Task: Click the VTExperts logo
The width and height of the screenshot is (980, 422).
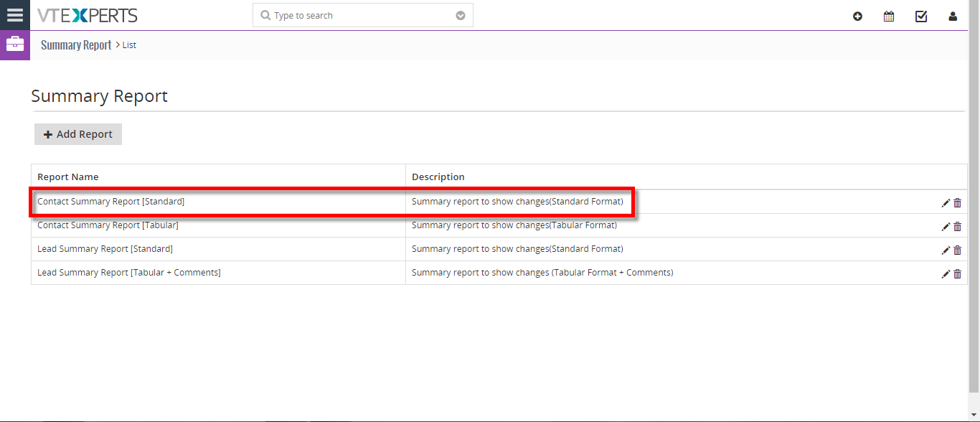Action: 87,15
